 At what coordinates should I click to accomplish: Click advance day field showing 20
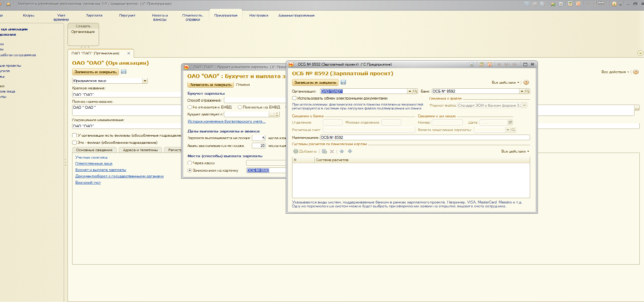(259, 146)
